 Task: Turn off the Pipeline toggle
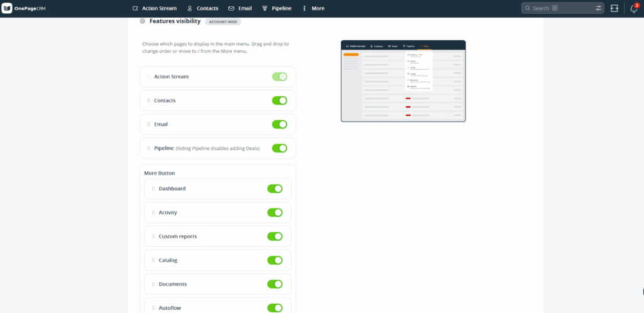click(279, 148)
